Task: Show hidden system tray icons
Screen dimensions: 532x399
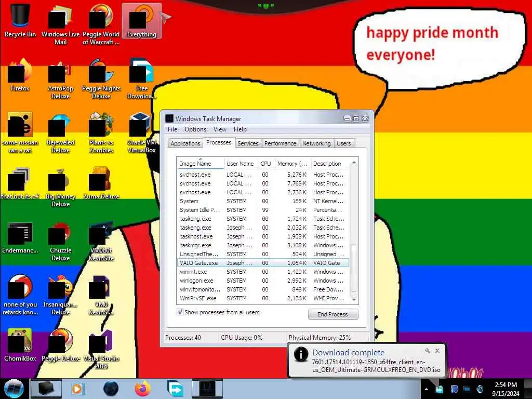Action: click(x=426, y=389)
